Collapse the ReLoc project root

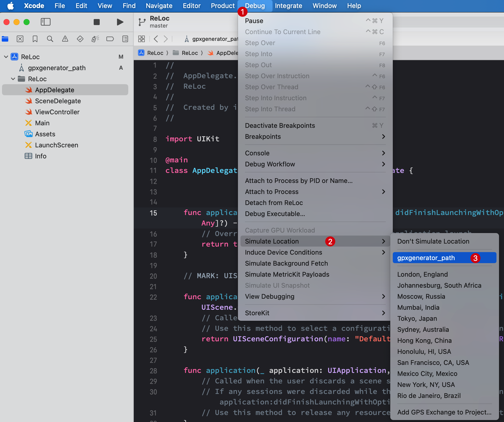point(6,57)
